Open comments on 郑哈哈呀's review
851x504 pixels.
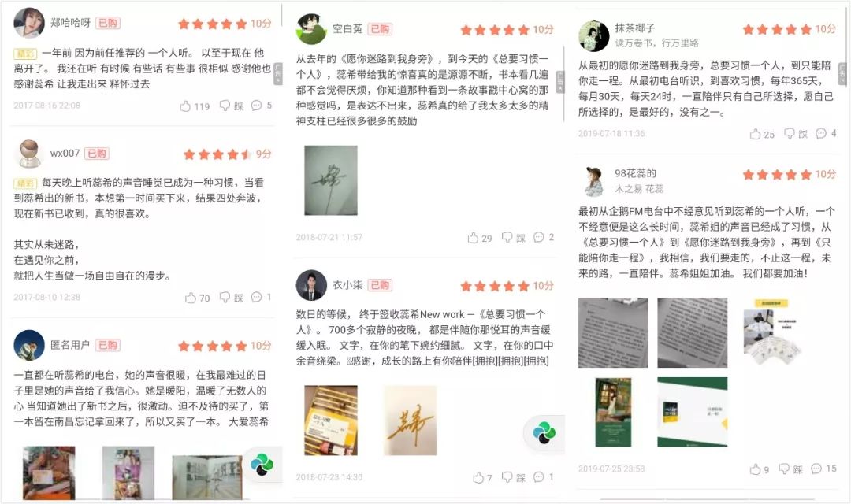click(261, 106)
